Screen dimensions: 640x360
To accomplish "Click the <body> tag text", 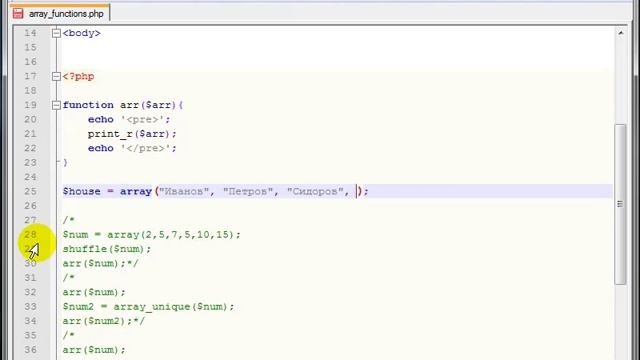I will coord(82,33).
